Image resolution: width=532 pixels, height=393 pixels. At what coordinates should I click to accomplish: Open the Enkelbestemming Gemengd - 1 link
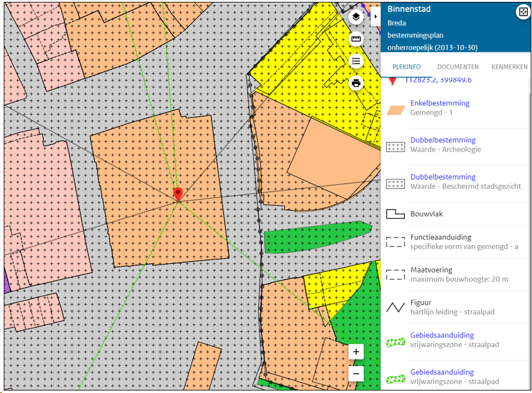pos(440,103)
